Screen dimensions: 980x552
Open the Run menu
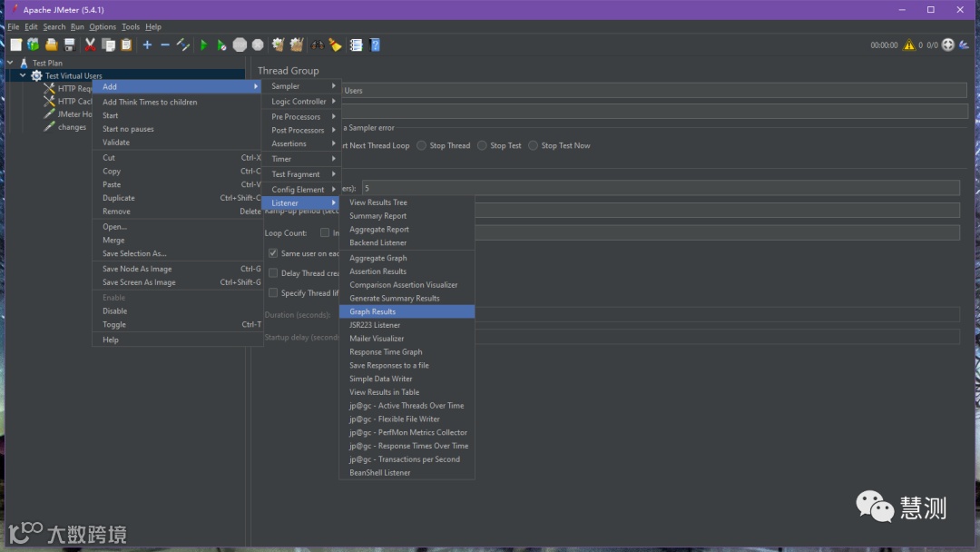point(77,27)
